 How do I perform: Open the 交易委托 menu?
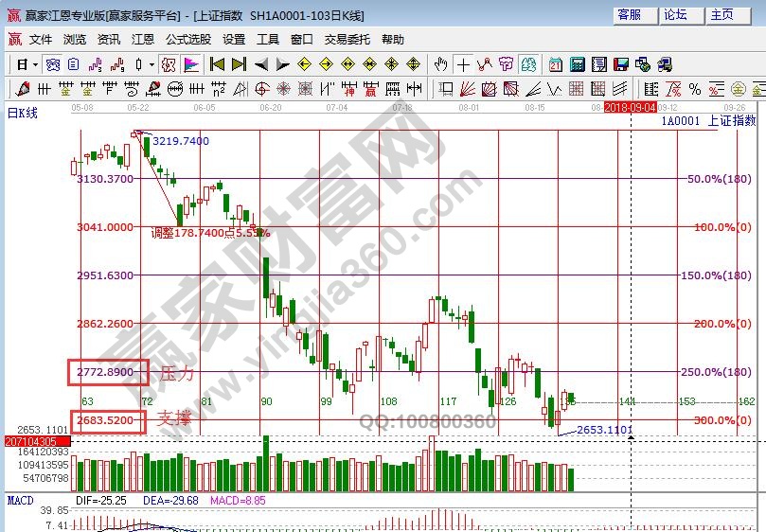[347, 40]
